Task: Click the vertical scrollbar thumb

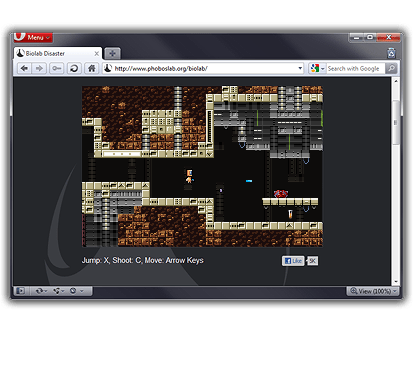Action: 396,122
